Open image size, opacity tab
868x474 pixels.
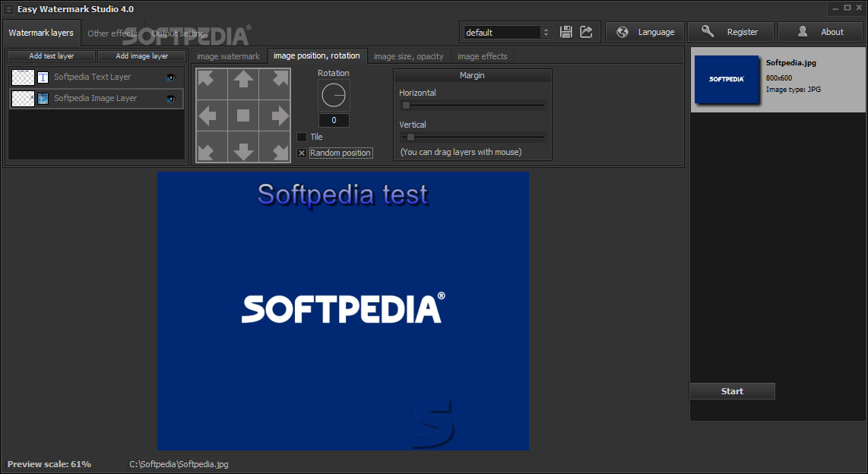tap(408, 56)
